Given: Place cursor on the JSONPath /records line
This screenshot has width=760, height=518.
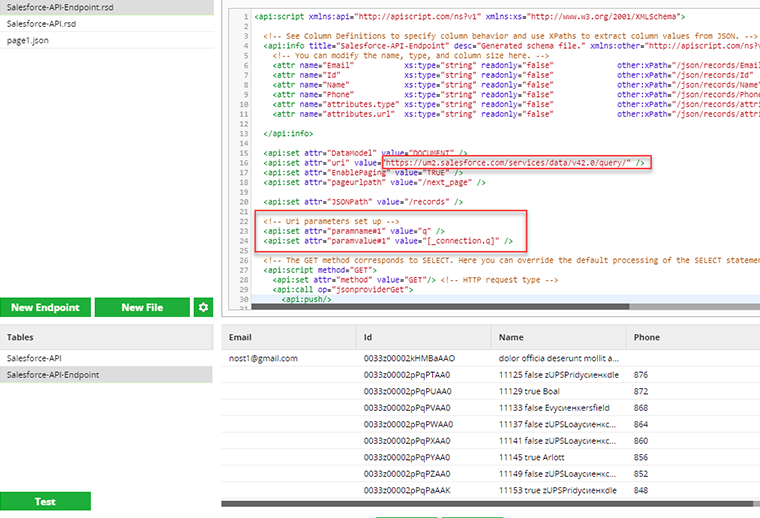Looking at the screenshot, I should 363,202.
